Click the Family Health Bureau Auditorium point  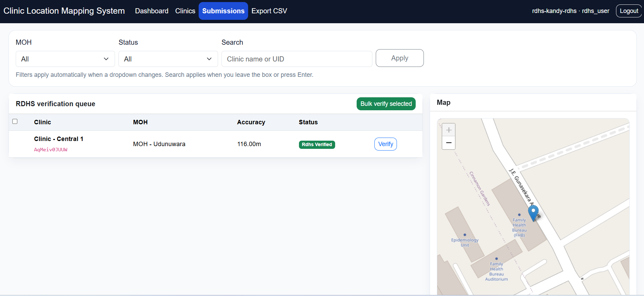497,259
